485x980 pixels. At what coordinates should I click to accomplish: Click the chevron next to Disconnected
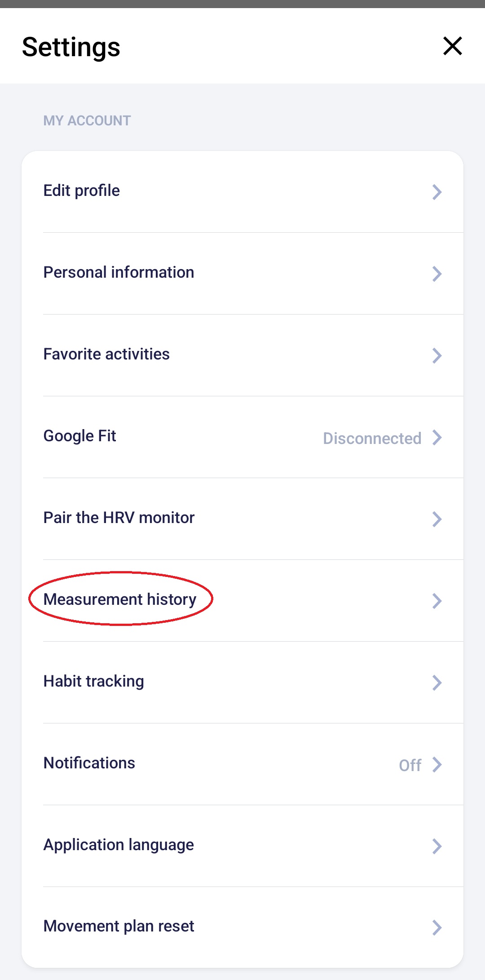(x=436, y=438)
